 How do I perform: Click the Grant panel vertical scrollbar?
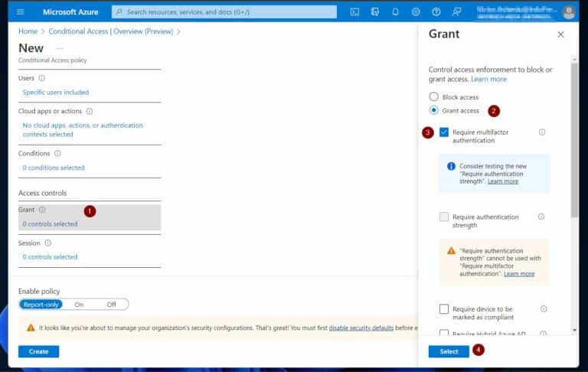(x=574, y=140)
